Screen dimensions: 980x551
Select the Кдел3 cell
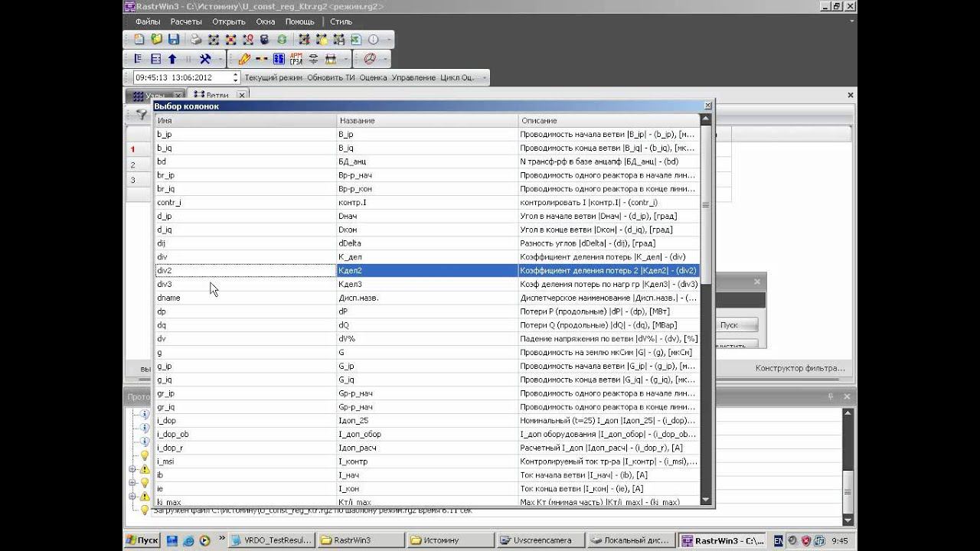[427, 284]
